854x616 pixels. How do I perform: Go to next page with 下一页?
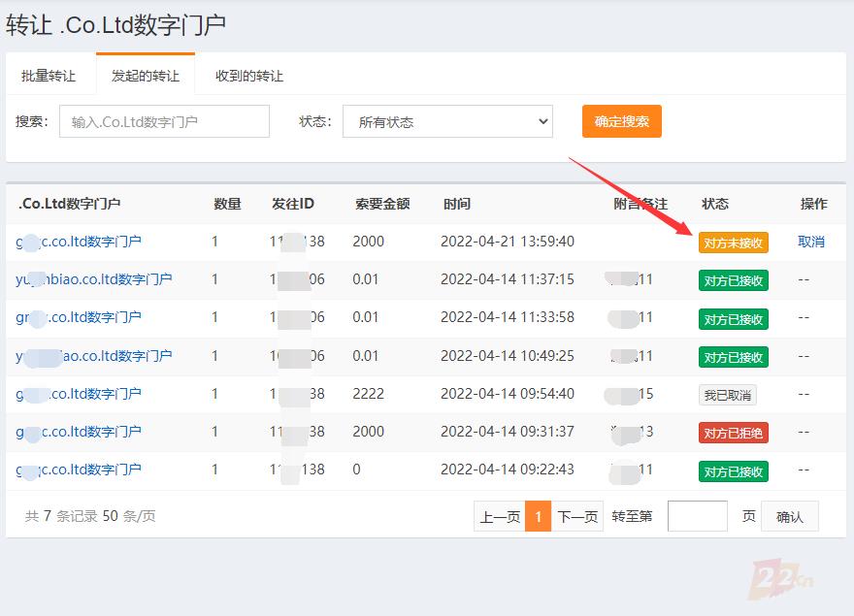[577, 517]
